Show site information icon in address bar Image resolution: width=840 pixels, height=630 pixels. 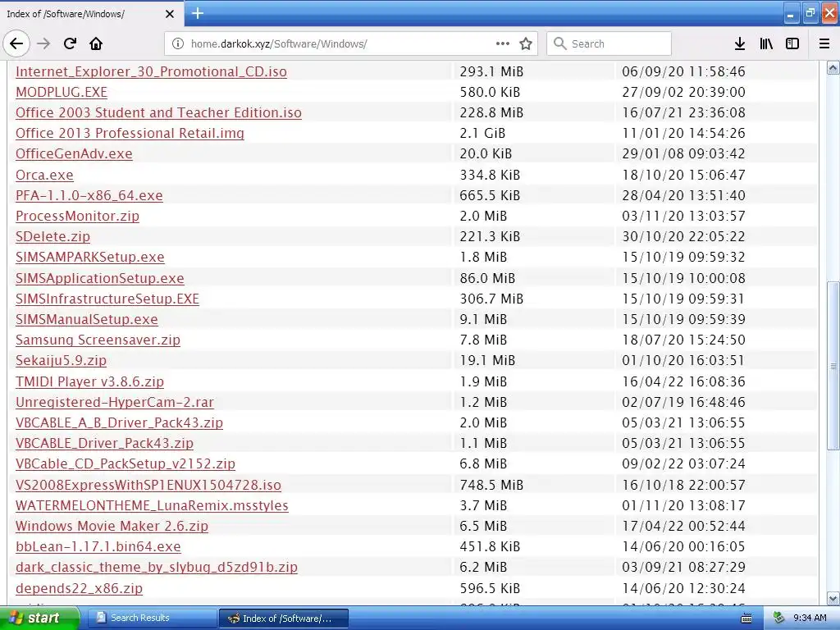coord(178,44)
